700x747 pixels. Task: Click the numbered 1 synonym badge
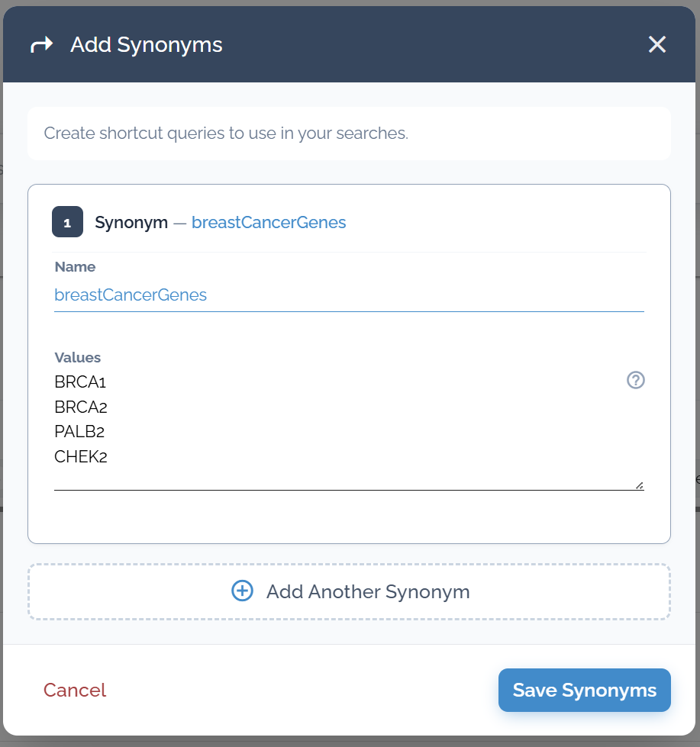coord(67,223)
